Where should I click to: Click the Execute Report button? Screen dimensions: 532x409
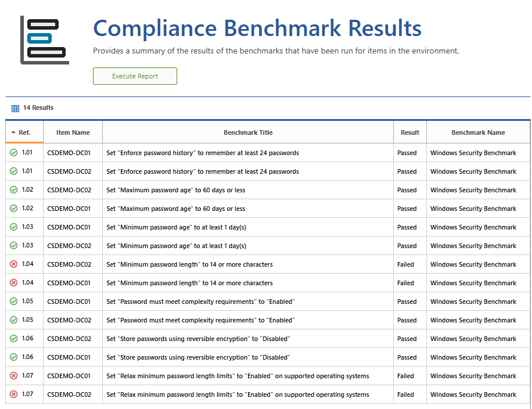coord(135,76)
